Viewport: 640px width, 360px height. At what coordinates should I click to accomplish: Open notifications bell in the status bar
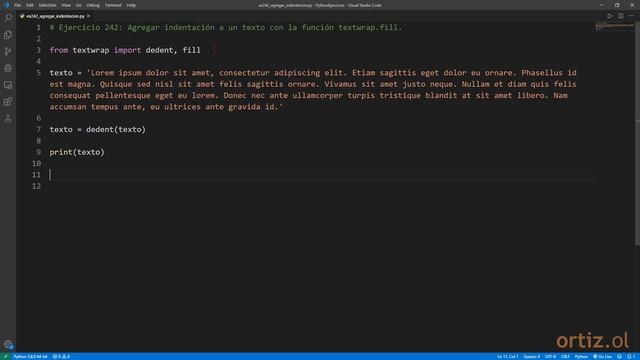click(x=631, y=356)
